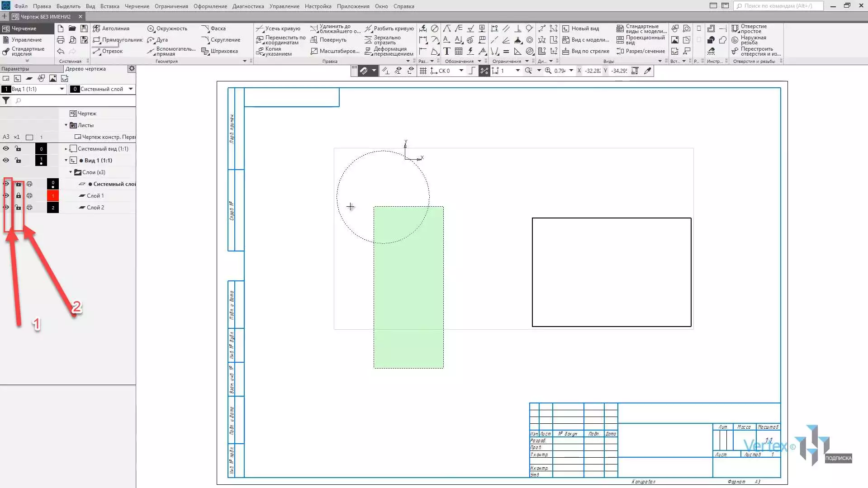
Task: Select the Окружность (circle) tool
Action: (167, 28)
